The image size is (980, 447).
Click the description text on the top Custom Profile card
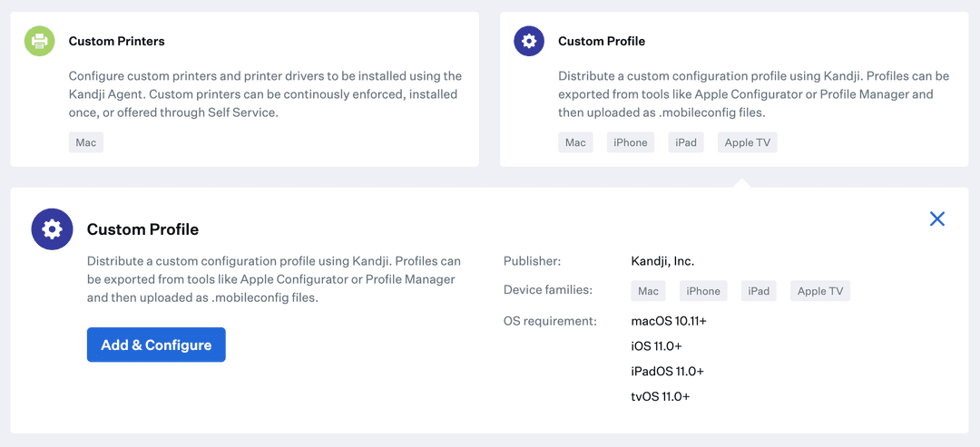pyautogui.click(x=754, y=94)
